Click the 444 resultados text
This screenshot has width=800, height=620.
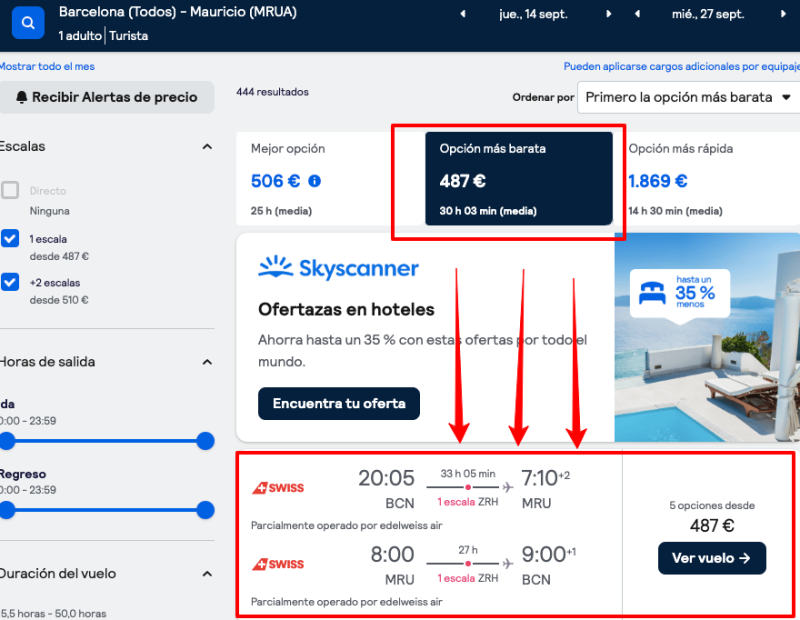[x=272, y=92]
